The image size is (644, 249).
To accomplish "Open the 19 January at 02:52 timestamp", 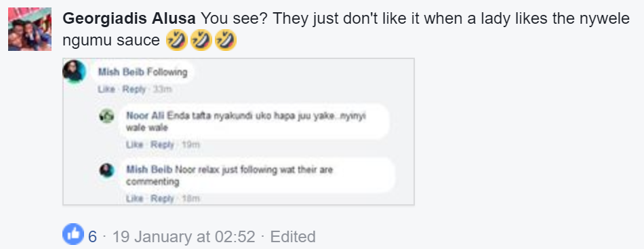I will pos(184,237).
